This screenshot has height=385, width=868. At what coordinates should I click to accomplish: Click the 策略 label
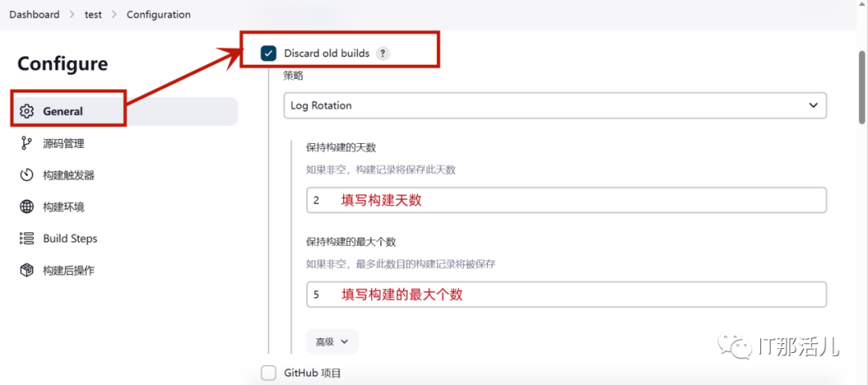tap(293, 77)
